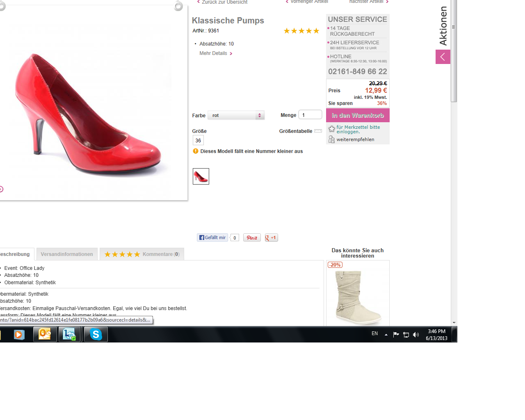
Task: Click the Menge quantity input field
Action: click(310, 115)
